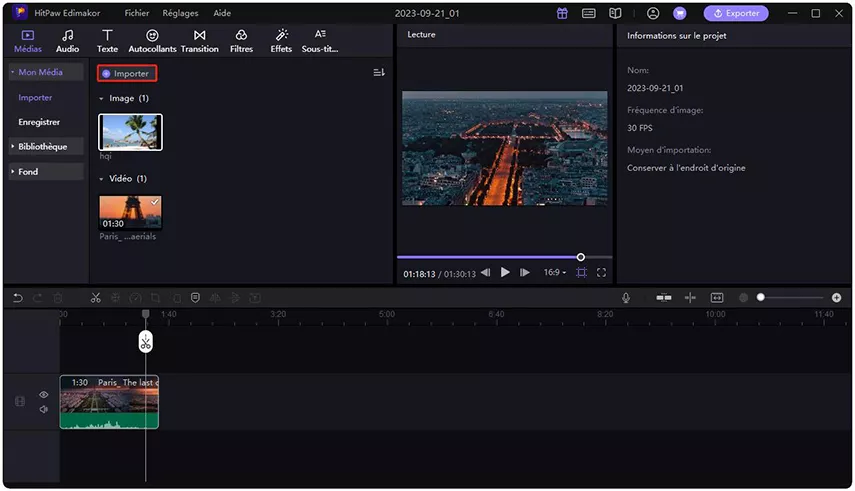Screen dimensions: 855x491
Task: Open the Réglages menu
Action: (x=180, y=13)
